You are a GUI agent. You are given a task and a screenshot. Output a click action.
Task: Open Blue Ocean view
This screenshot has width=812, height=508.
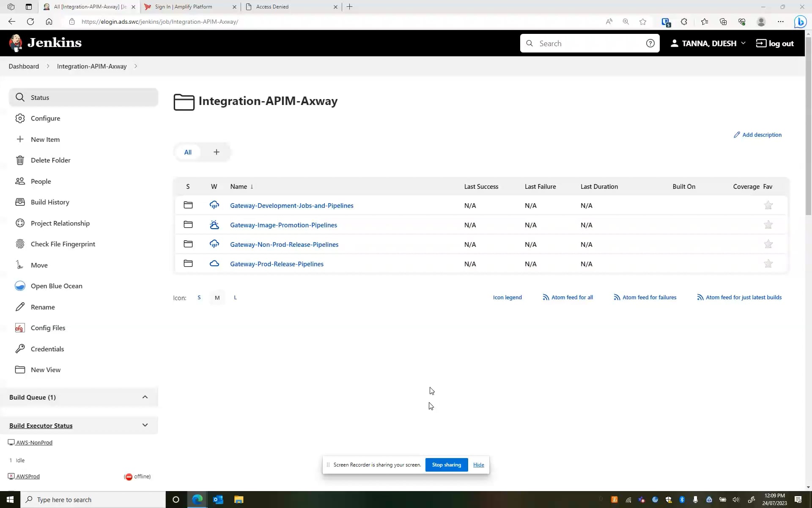[x=56, y=286]
